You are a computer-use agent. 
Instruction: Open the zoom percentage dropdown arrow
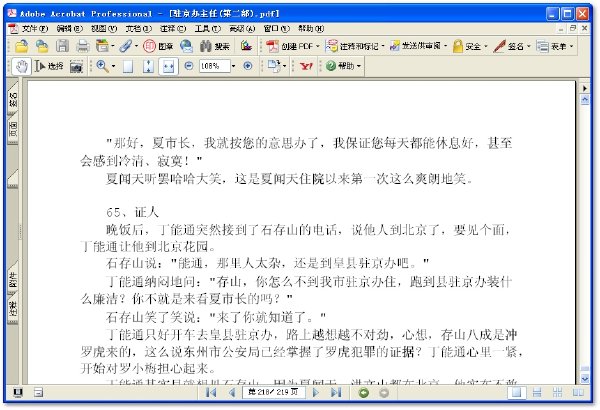tap(233, 66)
